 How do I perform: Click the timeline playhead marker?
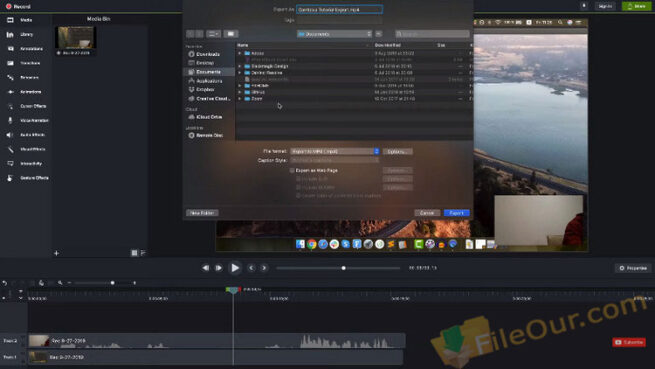click(x=233, y=290)
